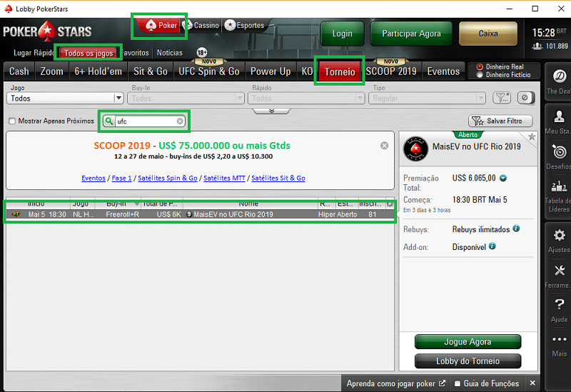Click the search magnifier icon
The image size is (571, 392).
[x=108, y=121]
